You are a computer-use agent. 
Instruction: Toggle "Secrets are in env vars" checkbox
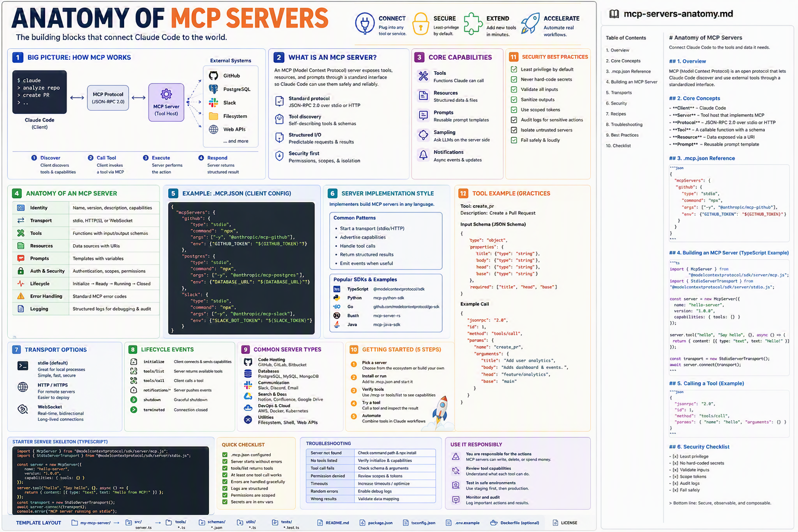click(225, 502)
